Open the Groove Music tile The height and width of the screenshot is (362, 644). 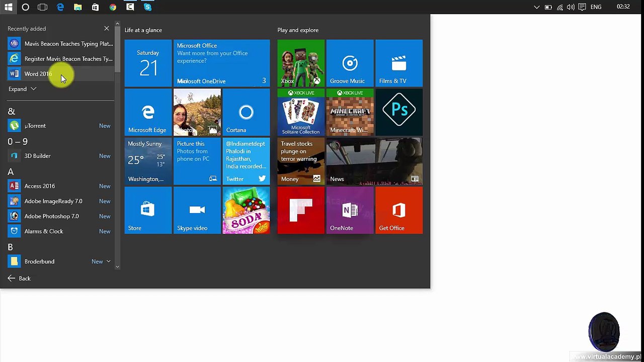pos(350,63)
